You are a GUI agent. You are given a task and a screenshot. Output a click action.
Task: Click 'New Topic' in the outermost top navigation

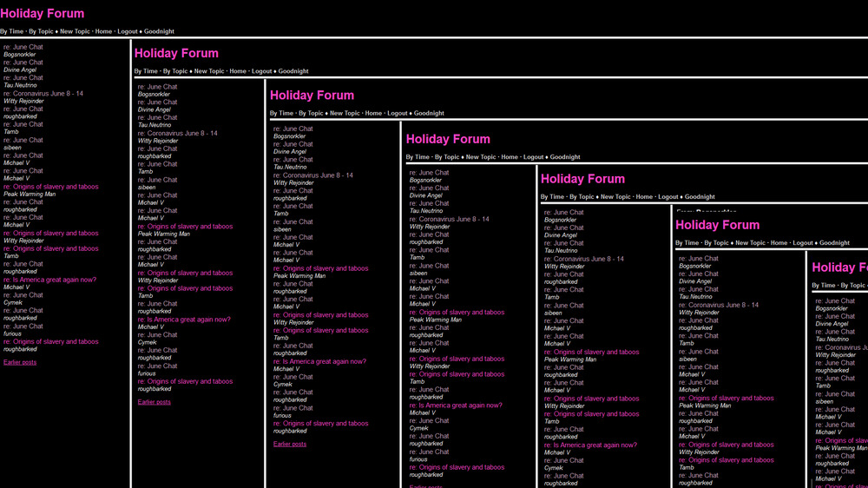pyautogui.click(x=75, y=31)
